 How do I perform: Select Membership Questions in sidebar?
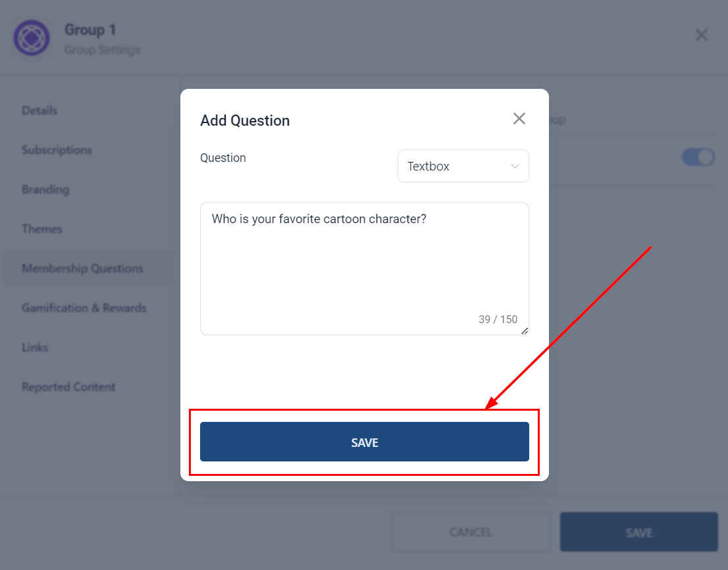pos(82,269)
